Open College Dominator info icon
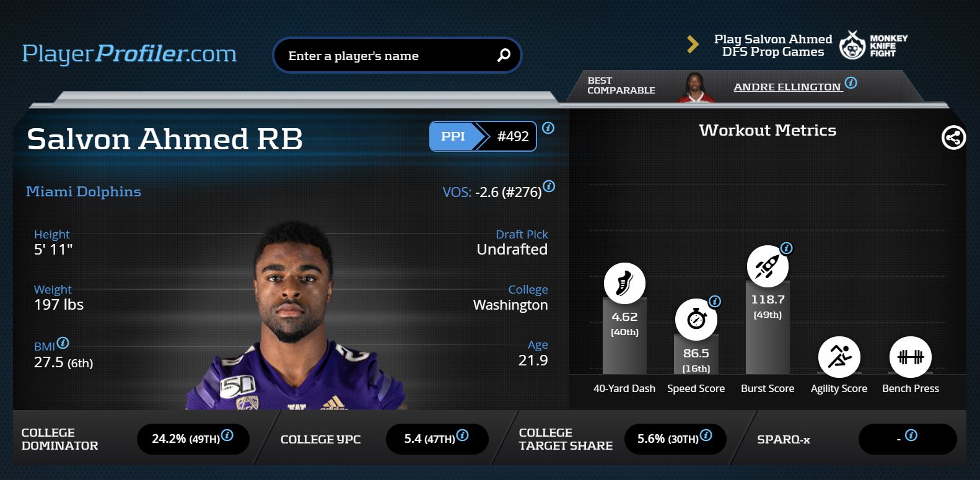The image size is (980, 480). [227, 435]
